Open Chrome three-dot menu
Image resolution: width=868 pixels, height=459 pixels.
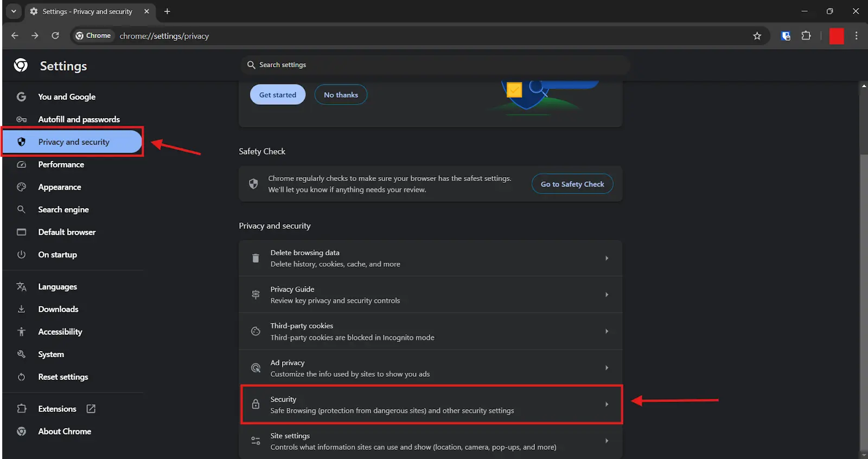[x=856, y=36]
